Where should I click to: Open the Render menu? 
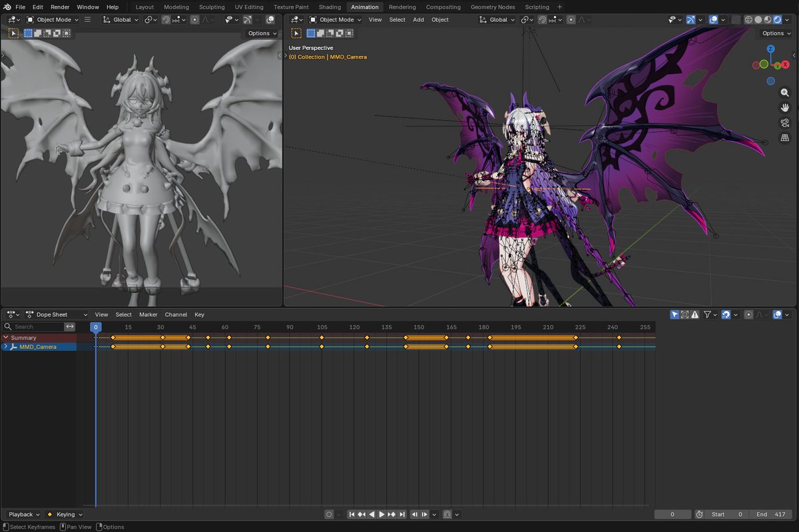pyautogui.click(x=60, y=7)
